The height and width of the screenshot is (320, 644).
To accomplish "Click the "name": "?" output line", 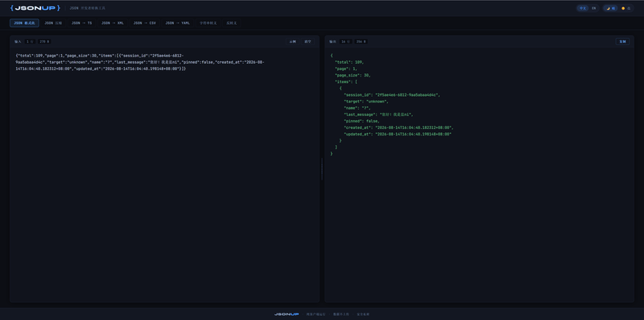I will point(357,108).
